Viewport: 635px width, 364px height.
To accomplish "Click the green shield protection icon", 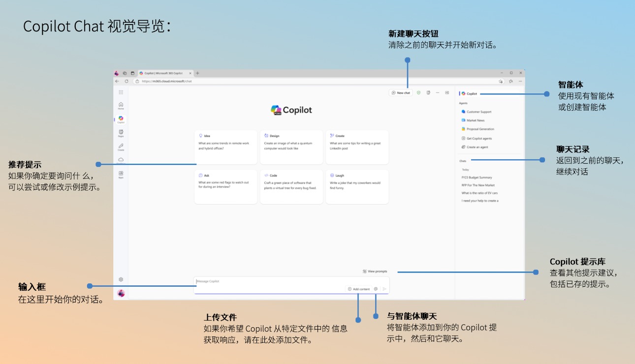I will pos(418,92).
